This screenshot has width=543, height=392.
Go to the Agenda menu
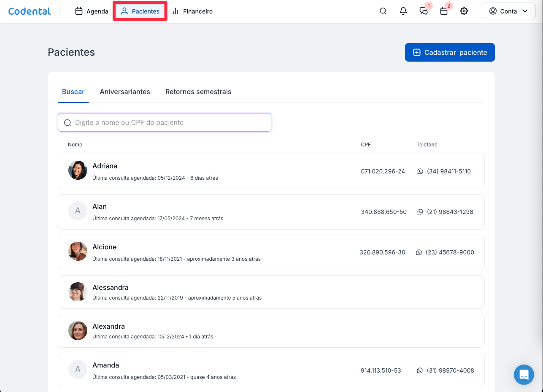click(92, 11)
